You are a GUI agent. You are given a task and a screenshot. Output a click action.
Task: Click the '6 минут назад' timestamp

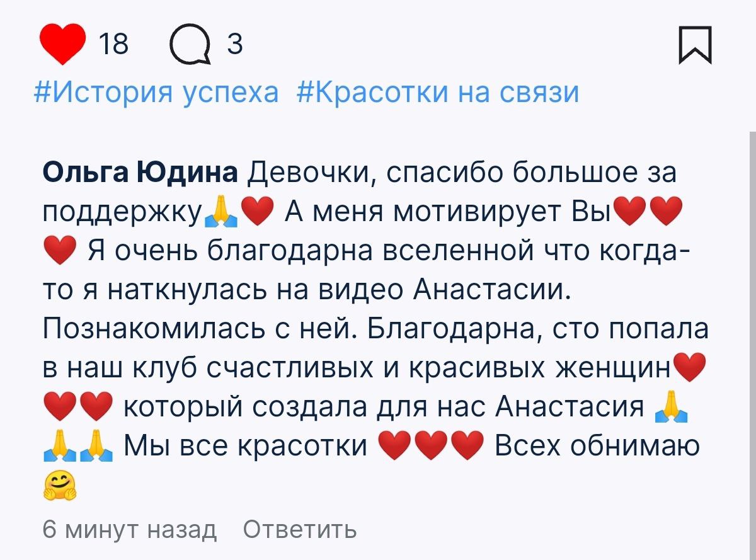tap(129, 529)
